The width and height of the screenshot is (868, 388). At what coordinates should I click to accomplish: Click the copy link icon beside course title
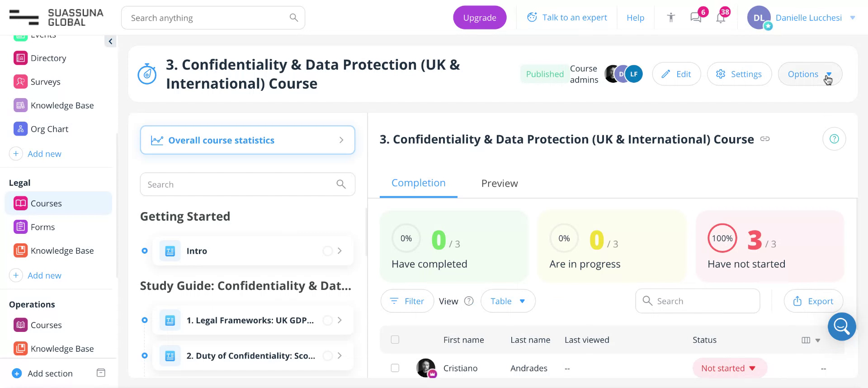point(765,139)
